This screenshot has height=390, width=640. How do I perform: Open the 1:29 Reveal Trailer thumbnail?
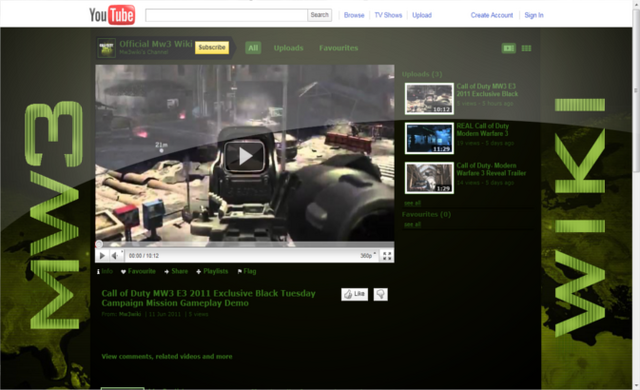tap(429, 177)
